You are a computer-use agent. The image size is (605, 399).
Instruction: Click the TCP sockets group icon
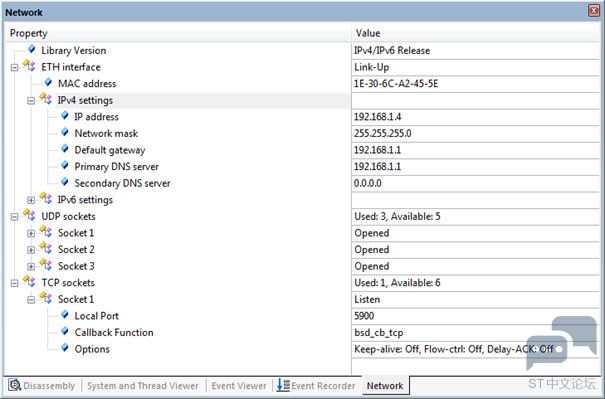pyautogui.click(x=29, y=281)
